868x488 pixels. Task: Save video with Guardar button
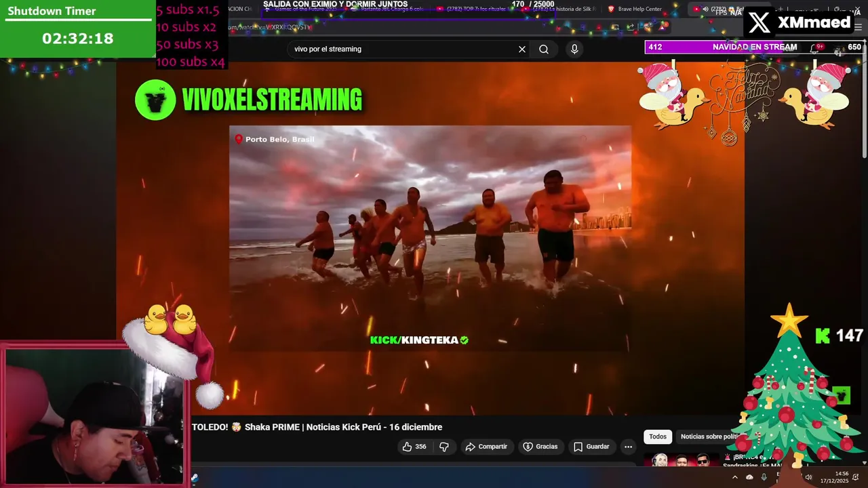click(591, 447)
